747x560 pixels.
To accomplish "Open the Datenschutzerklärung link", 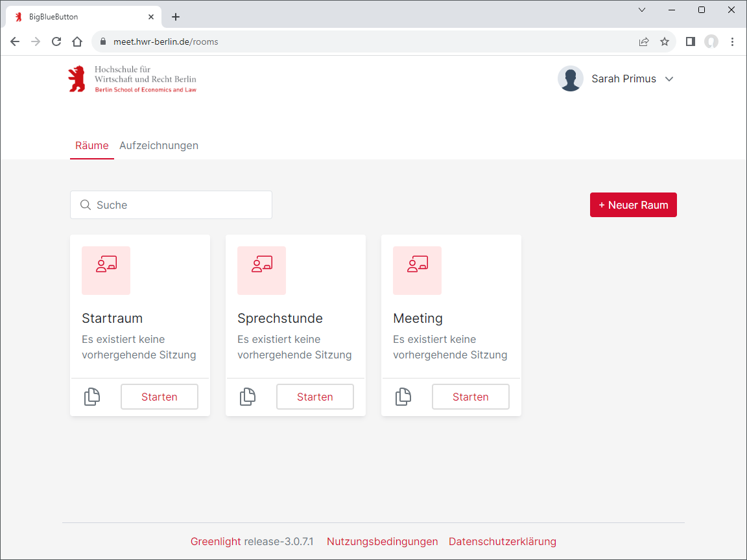I will coord(503,541).
